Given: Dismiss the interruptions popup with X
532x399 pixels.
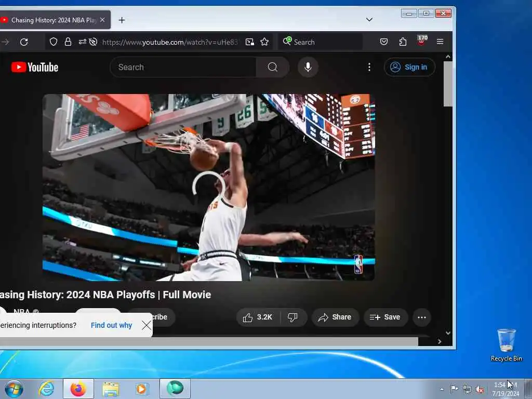Looking at the screenshot, I should (x=146, y=325).
